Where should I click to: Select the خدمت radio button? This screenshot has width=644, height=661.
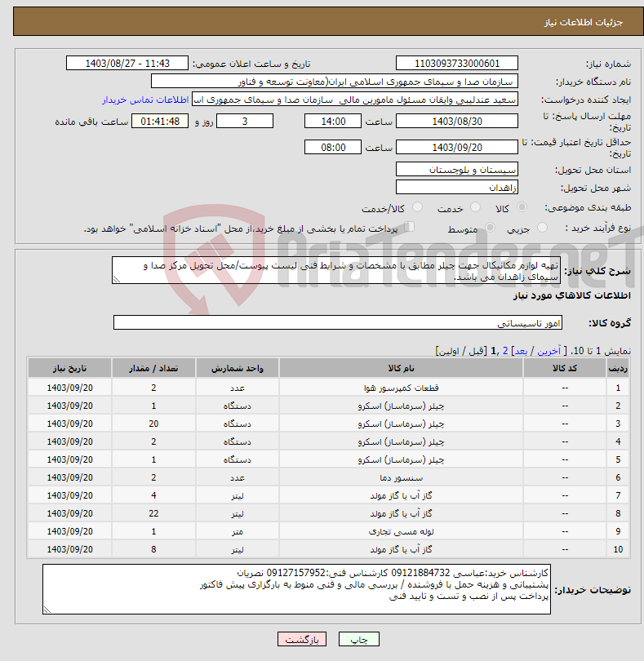pos(475,207)
